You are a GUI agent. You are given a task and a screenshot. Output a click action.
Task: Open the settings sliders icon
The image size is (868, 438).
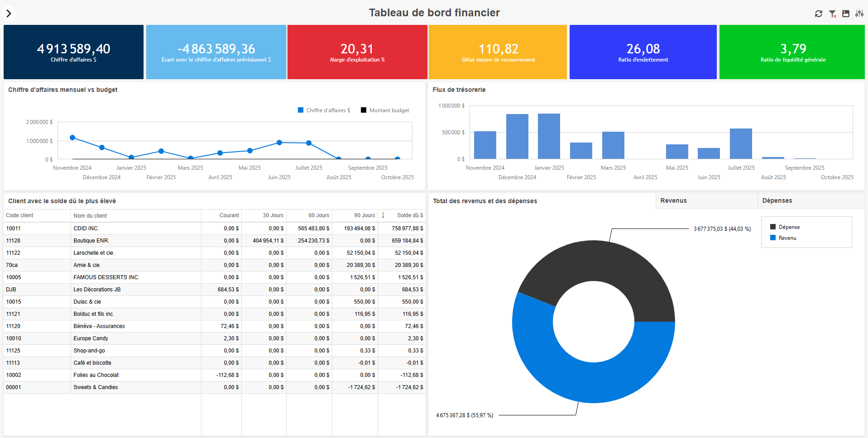[859, 14]
